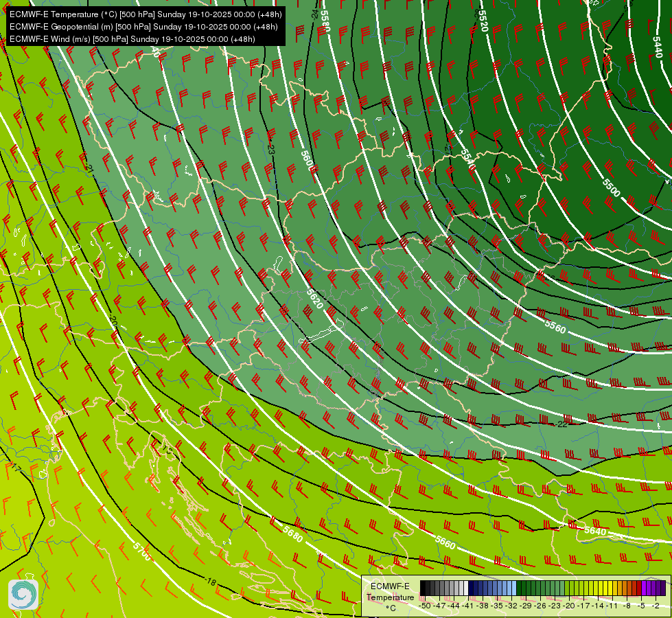The height and width of the screenshot is (618, 672).
Task: Pick the dark navy swatch above -41 in legend
Action: tap(471, 588)
